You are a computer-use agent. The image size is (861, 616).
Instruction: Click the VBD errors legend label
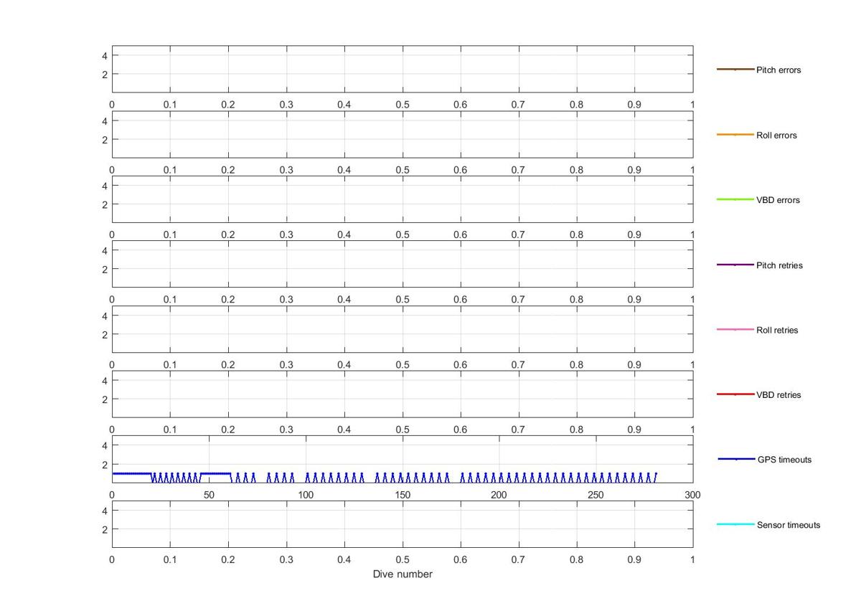(x=778, y=200)
